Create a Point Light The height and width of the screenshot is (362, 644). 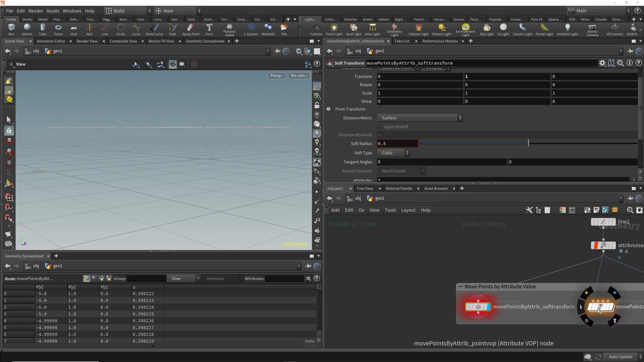334,29
